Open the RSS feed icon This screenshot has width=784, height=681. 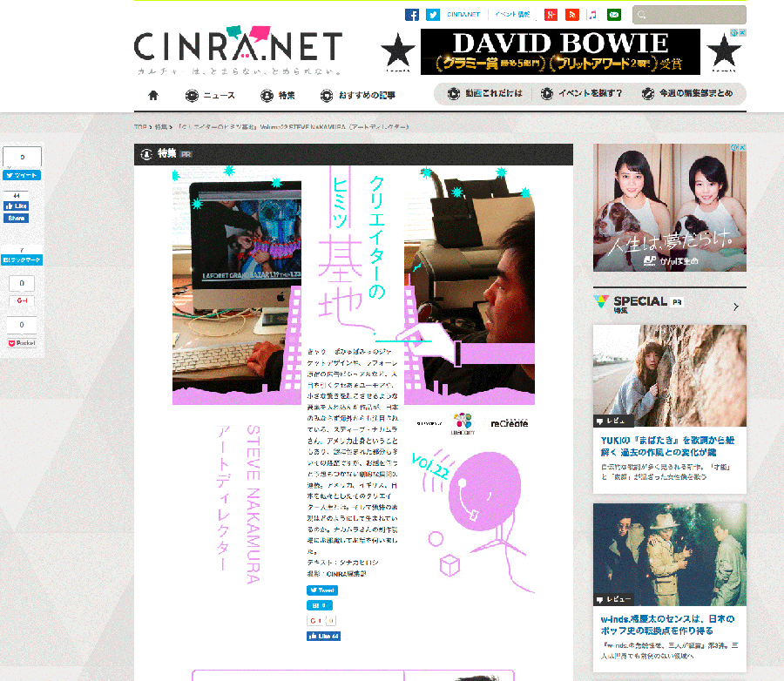572,15
